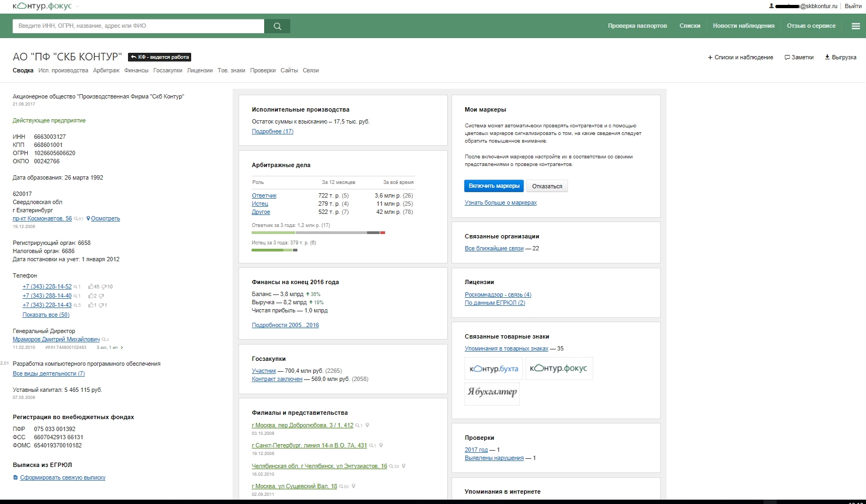The height and width of the screenshot is (504, 866).
Task: Open Заметки notes
Action: pyautogui.click(x=799, y=57)
